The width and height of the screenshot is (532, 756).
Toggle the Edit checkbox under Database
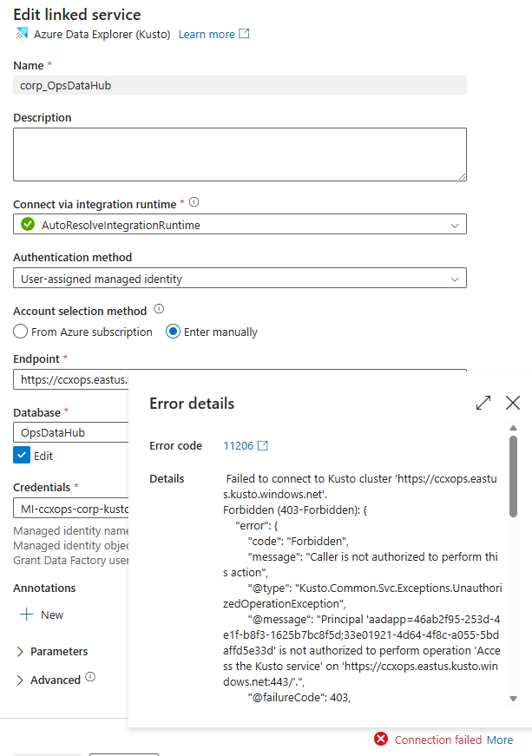22,455
